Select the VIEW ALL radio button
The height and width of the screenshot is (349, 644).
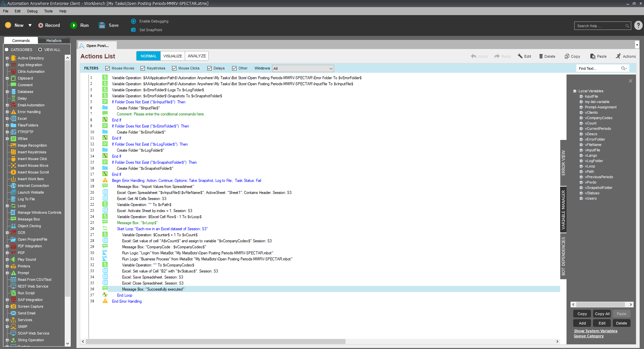(40, 50)
